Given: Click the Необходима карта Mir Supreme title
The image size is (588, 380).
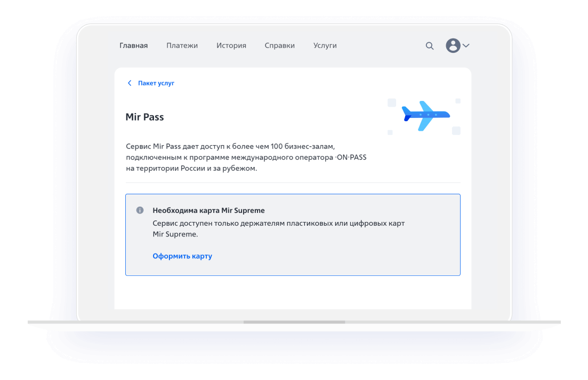Looking at the screenshot, I should pos(208,210).
